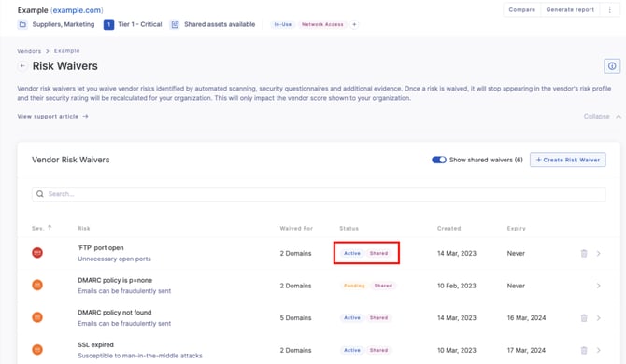Open the View support article link
Image resolution: width=626 pixels, height=364 pixels.
coord(52,117)
